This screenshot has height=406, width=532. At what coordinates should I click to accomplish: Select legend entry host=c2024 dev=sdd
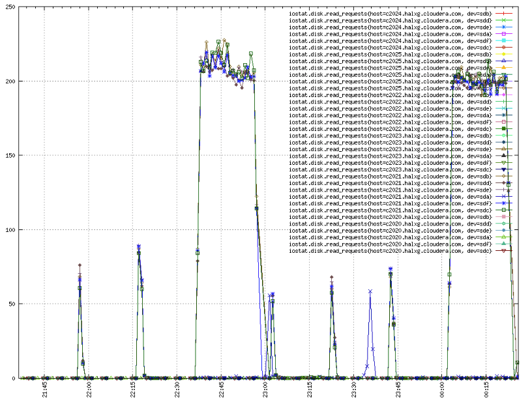[x=400, y=20]
